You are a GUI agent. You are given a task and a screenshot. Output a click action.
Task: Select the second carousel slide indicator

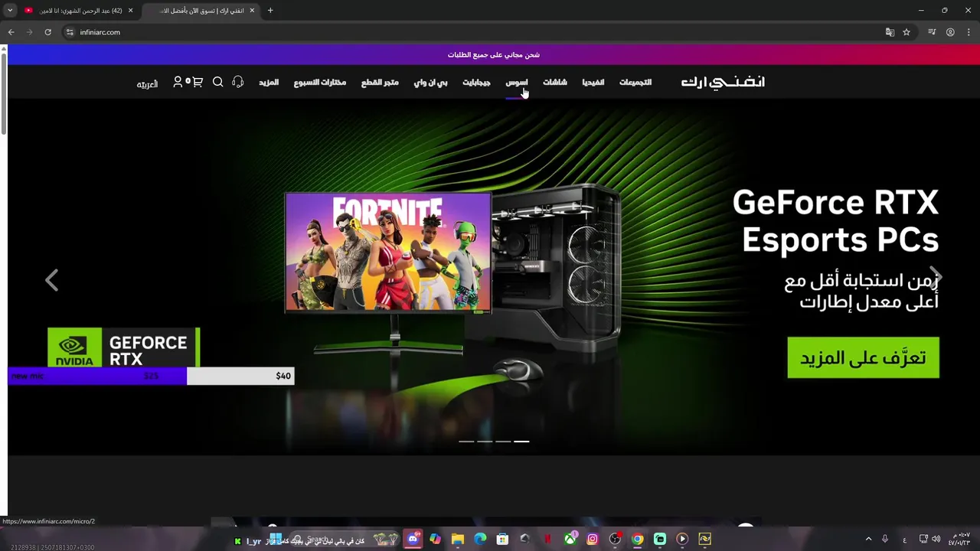pos(485,442)
